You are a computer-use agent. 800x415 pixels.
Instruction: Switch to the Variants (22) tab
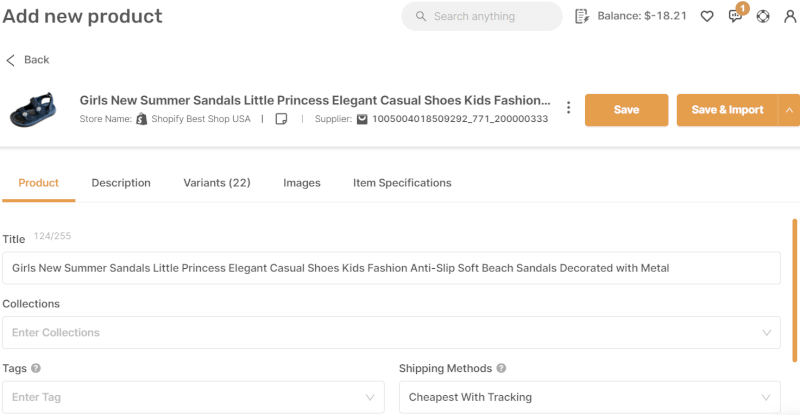[x=217, y=183]
